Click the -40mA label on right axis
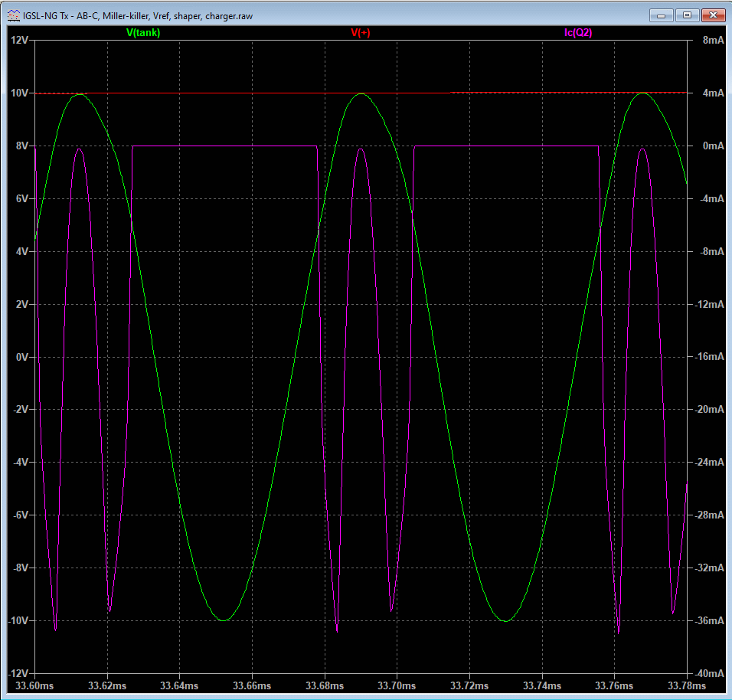 [709, 673]
